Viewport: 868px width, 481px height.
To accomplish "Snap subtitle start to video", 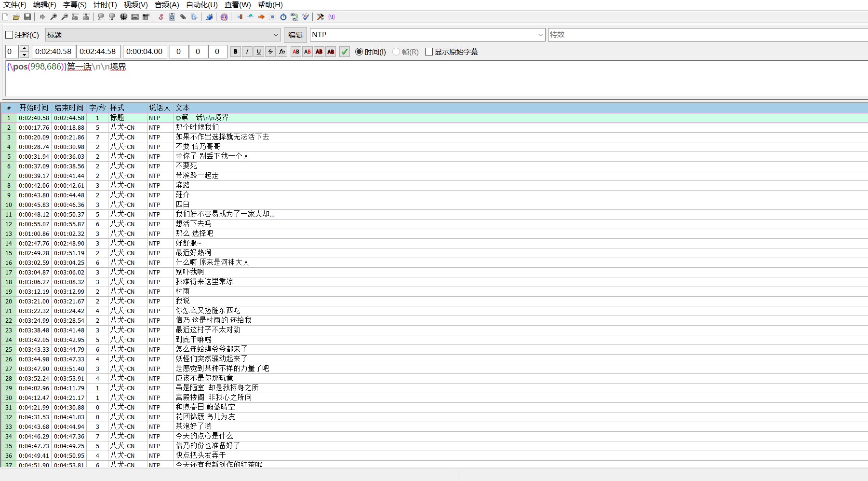I will [101, 17].
